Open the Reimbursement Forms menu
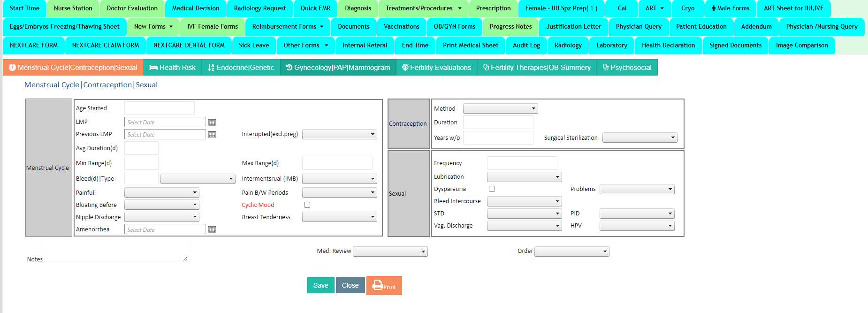 [x=288, y=27]
